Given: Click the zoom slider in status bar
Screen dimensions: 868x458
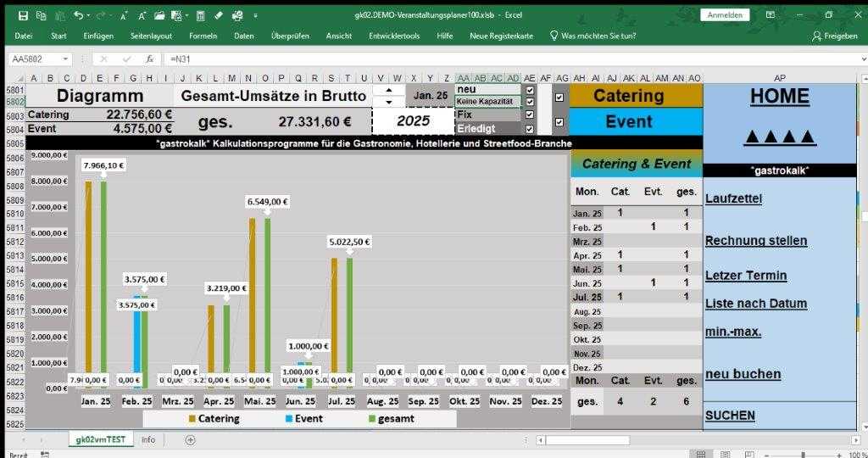Looking at the screenshot, I should [x=803, y=454].
